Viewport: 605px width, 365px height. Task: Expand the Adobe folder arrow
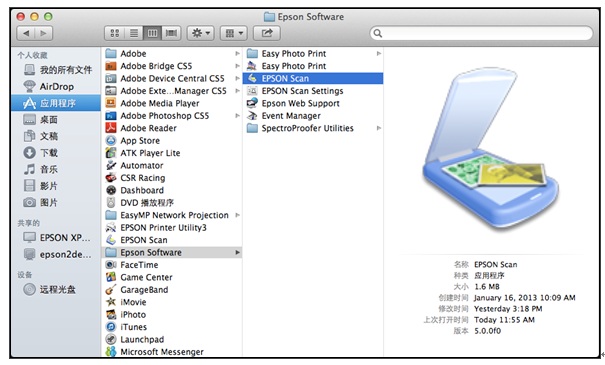point(237,54)
